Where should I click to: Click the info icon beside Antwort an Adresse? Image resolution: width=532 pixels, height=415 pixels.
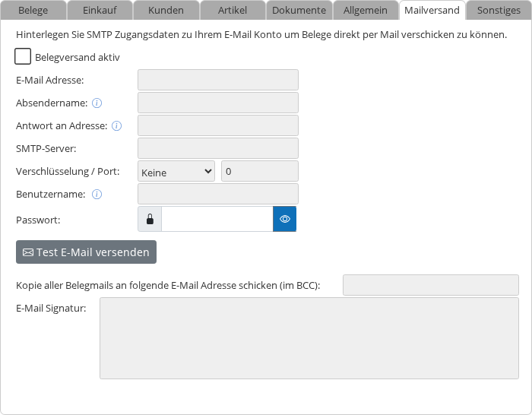coord(116,125)
